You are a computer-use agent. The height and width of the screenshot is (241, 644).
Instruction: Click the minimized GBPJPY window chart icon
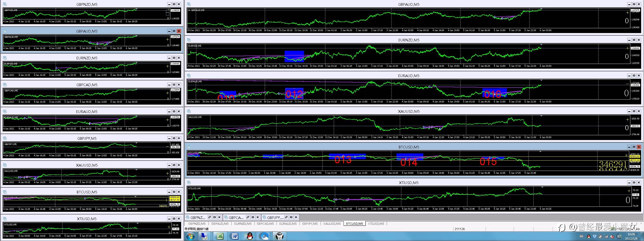click(264, 217)
